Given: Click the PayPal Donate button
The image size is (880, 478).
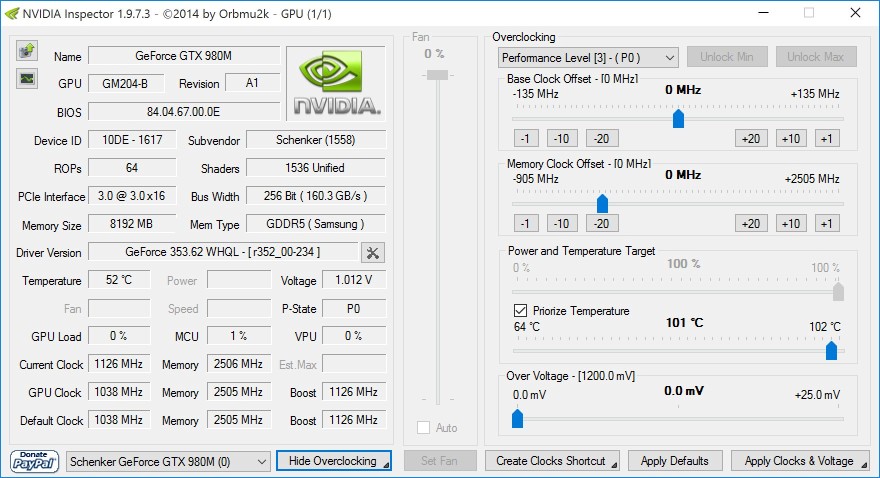Looking at the screenshot, I should [34, 461].
